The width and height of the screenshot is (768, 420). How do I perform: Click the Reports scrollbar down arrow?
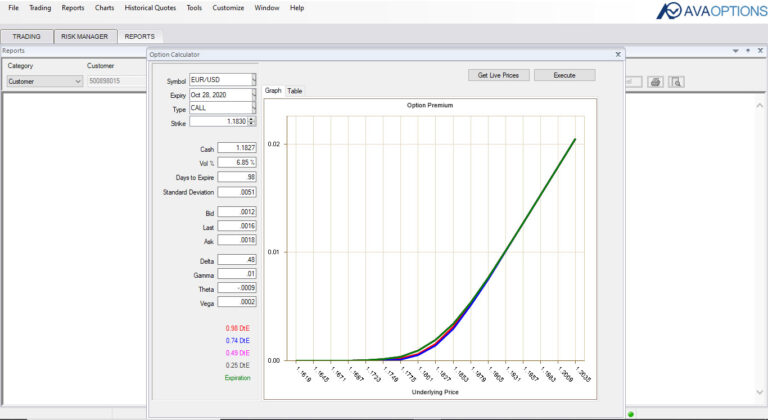click(760, 392)
